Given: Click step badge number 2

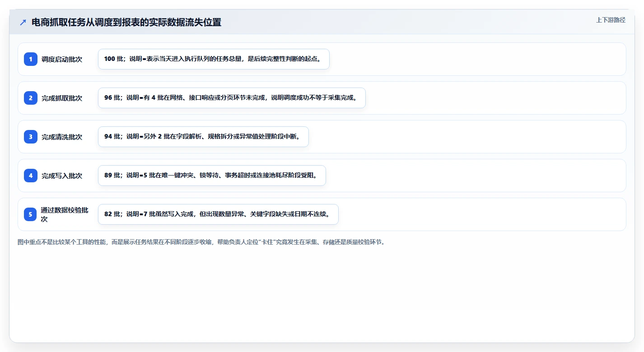Looking at the screenshot, I should point(31,98).
